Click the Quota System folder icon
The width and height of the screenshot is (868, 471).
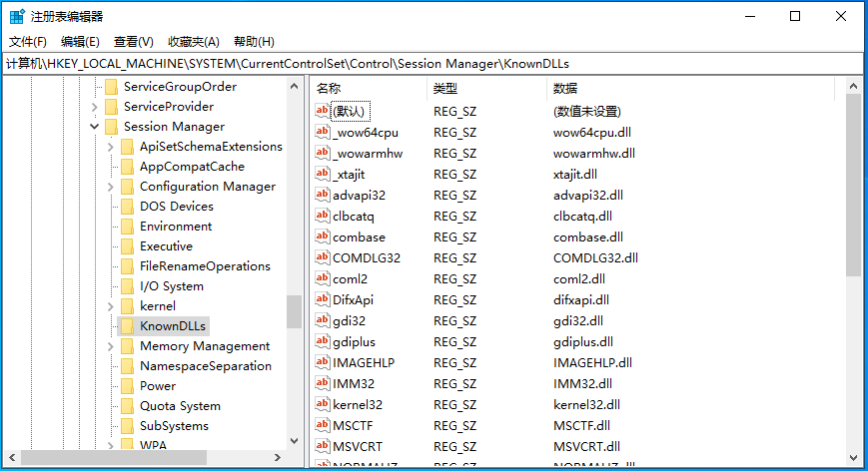click(127, 406)
